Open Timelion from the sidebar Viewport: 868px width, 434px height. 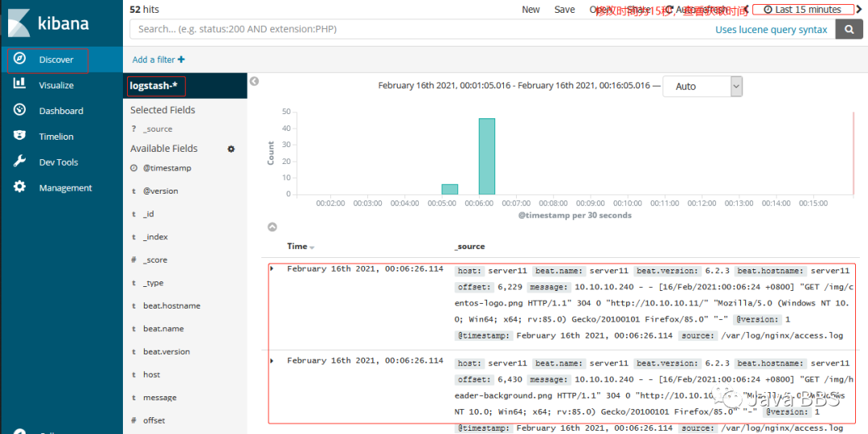[x=56, y=136]
